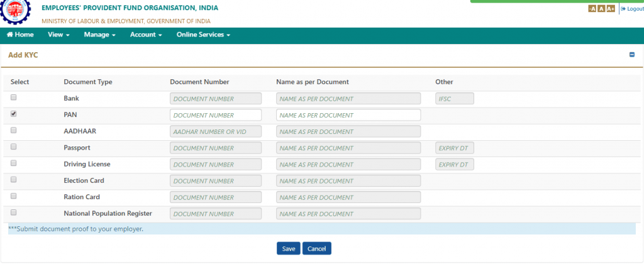Click the Employees' Provident Fund Organisation title
644x264 pixels.
click(130, 8)
